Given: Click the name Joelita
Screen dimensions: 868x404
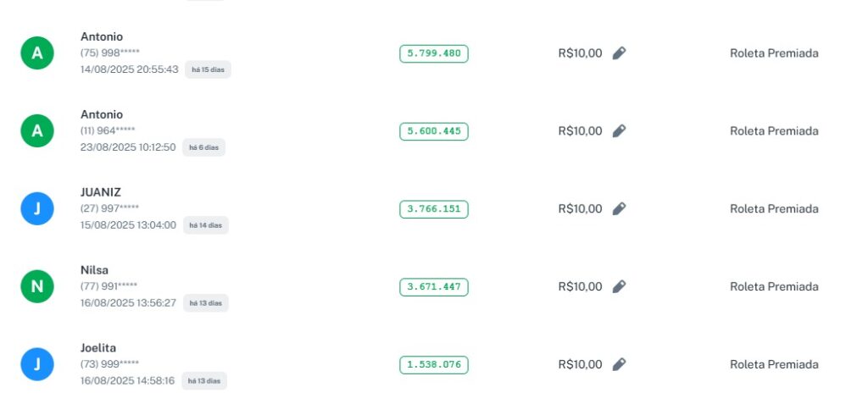Looking at the screenshot, I should click(98, 348).
